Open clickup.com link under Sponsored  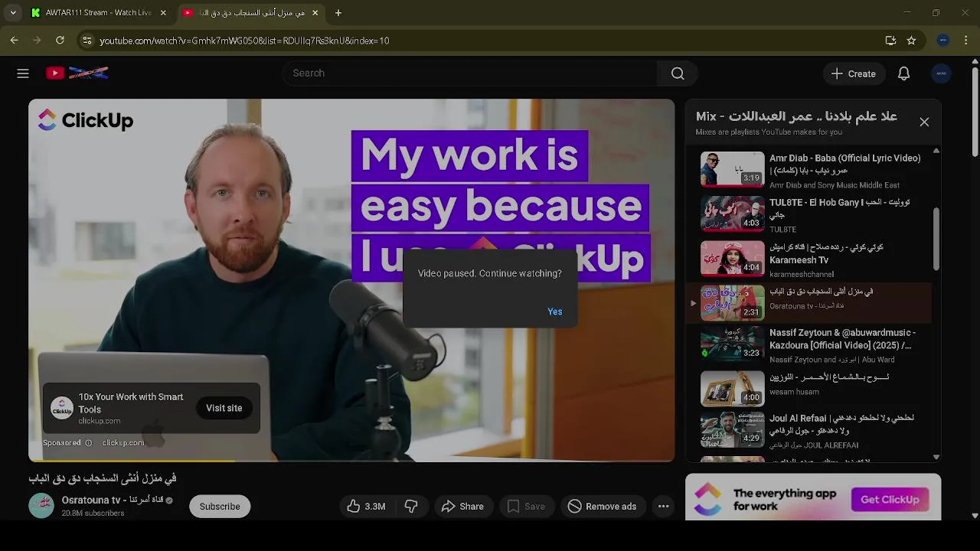(x=123, y=442)
